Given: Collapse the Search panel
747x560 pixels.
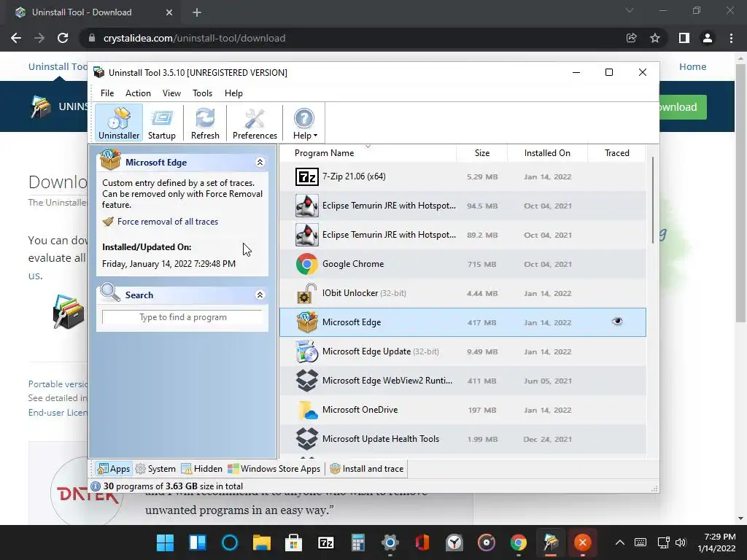Looking at the screenshot, I should (x=260, y=295).
